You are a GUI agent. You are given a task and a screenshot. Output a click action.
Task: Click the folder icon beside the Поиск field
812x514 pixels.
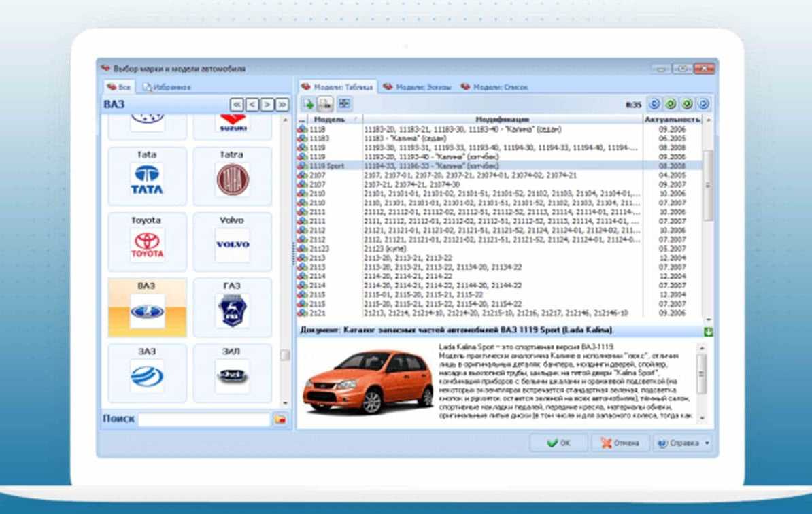tap(280, 419)
